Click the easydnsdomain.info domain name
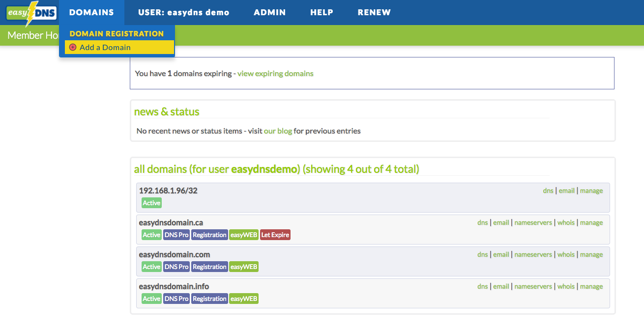The image size is (644, 327). point(174,287)
